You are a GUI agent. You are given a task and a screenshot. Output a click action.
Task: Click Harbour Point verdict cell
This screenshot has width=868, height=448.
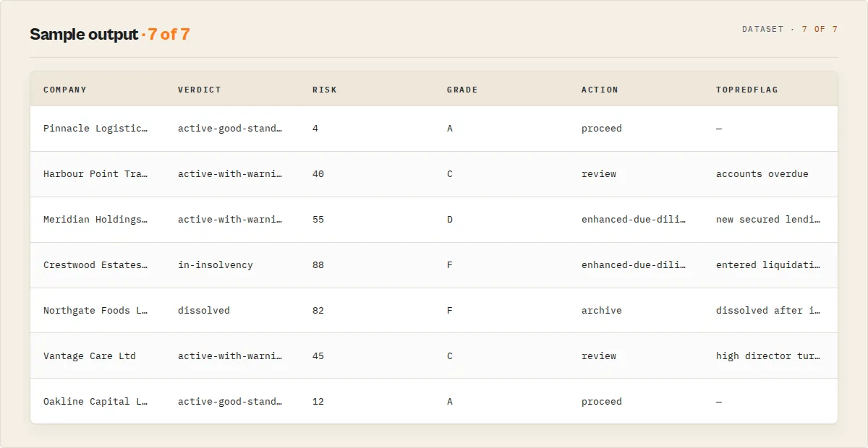[230, 174]
